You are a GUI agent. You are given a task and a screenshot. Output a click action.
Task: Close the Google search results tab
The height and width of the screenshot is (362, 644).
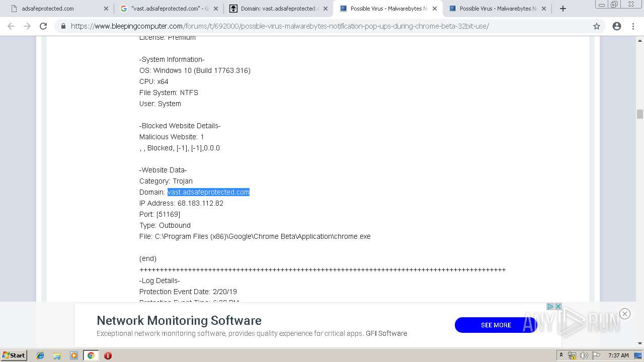[x=215, y=9]
